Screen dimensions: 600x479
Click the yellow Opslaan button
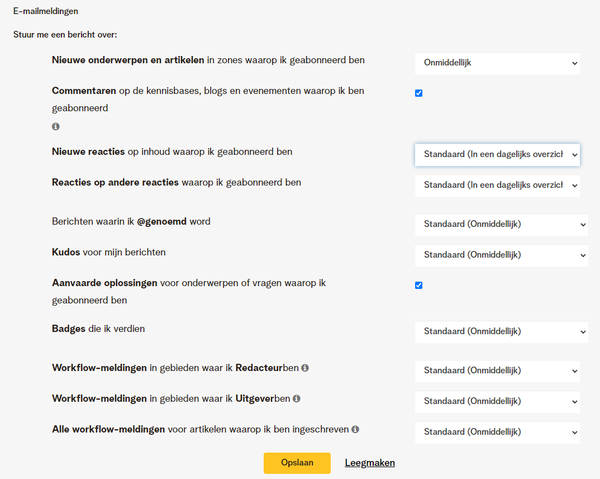297,463
